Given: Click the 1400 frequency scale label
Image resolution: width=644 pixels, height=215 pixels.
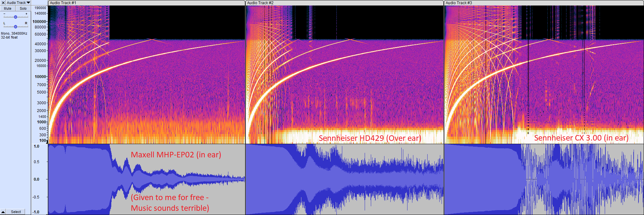Looking at the screenshot, I should point(42,117).
